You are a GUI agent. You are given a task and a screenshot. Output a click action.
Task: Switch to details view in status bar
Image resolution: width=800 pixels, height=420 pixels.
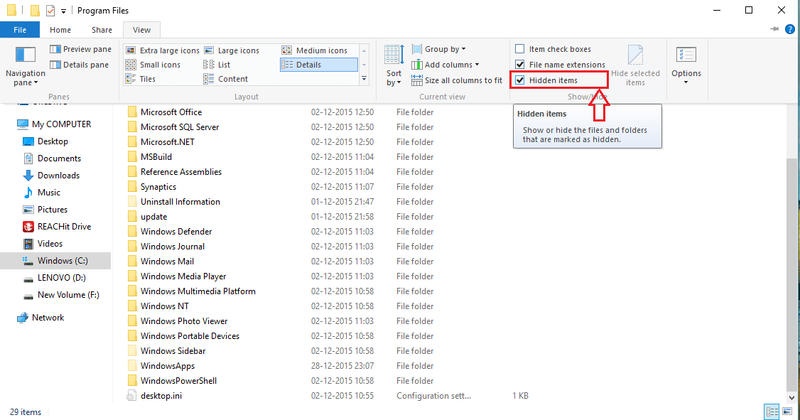[771, 411]
